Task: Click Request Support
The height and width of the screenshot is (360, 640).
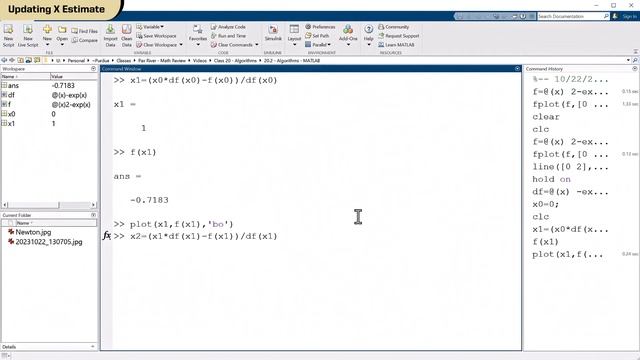Action: tap(398, 36)
